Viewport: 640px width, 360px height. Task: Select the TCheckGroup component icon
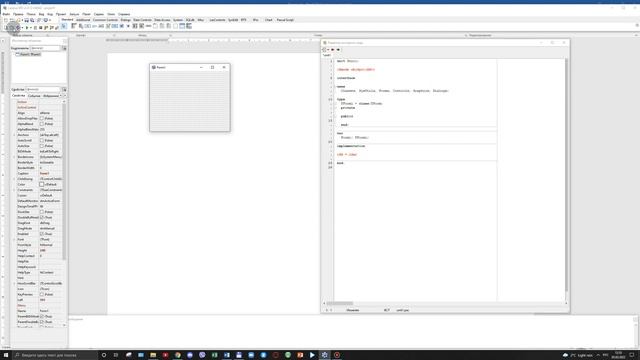coord(169,26)
